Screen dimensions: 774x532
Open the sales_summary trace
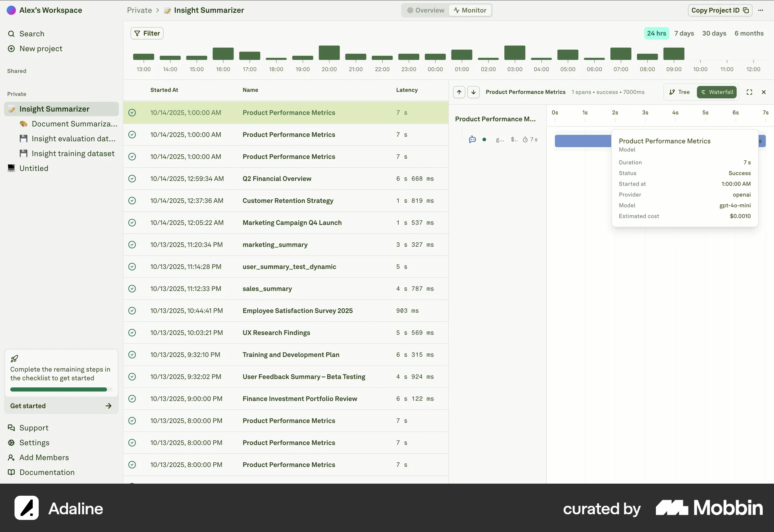286,289
